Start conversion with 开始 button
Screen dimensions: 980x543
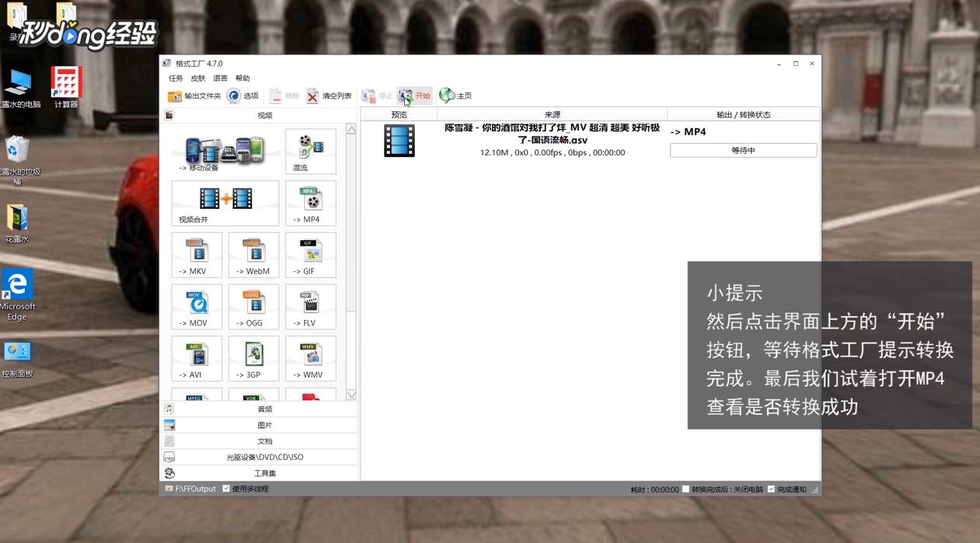pos(414,96)
